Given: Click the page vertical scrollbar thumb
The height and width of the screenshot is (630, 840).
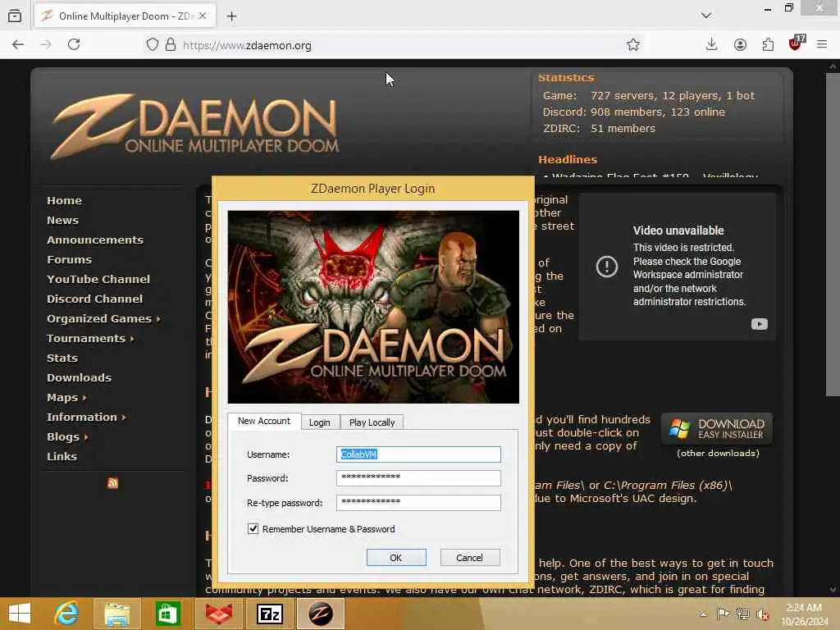Looking at the screenshot, I should pos(833,235).
